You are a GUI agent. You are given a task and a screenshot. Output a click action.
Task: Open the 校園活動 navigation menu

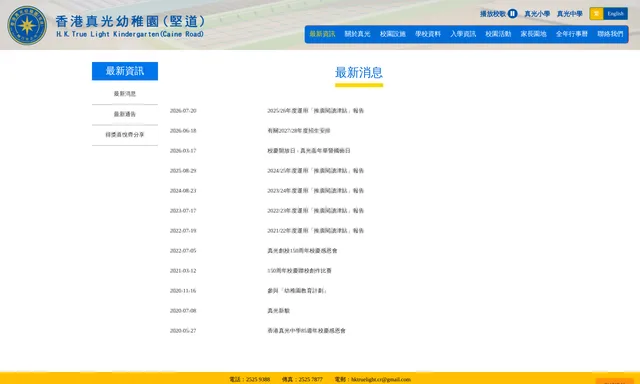click(x=498, y=34)
